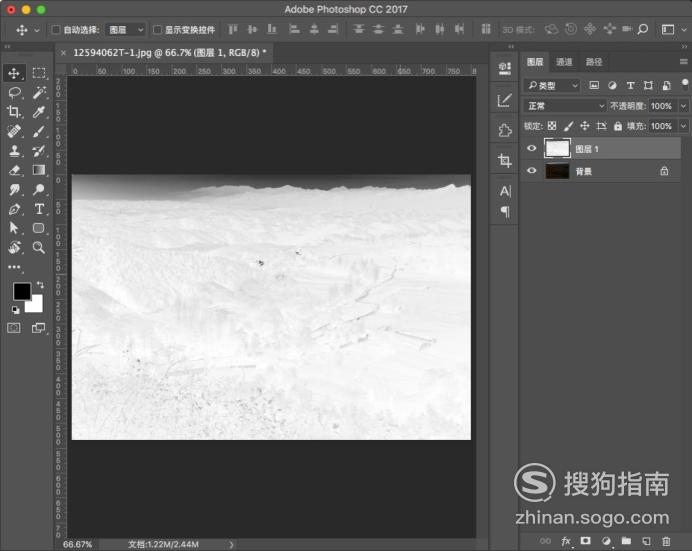Expand the status bar info arrow
Screen dimensions: 692x551
pos(231,545)
